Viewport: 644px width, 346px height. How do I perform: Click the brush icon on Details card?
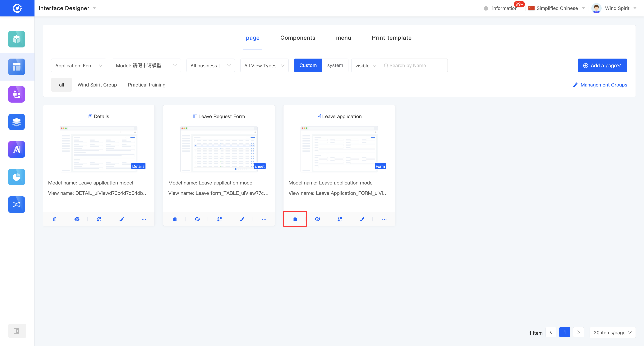click(122, 219)
